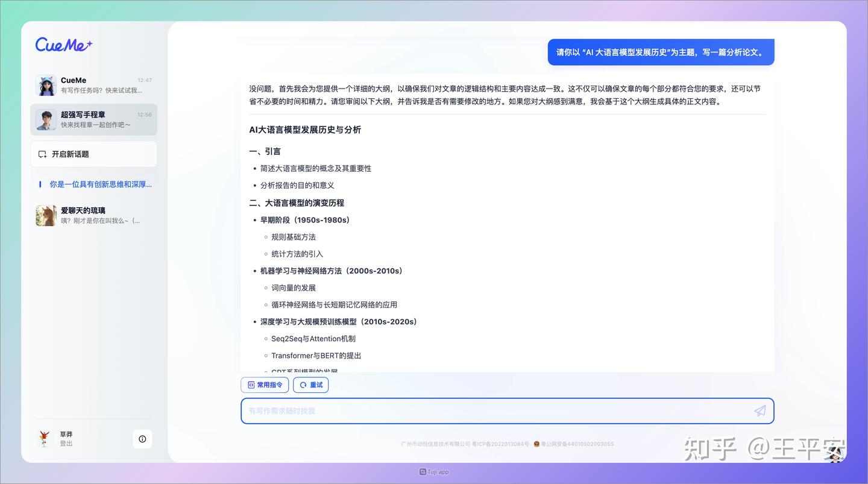
Task: Open the CueMe assistant avatar thumbnail
Action: (x=46, y=84)
